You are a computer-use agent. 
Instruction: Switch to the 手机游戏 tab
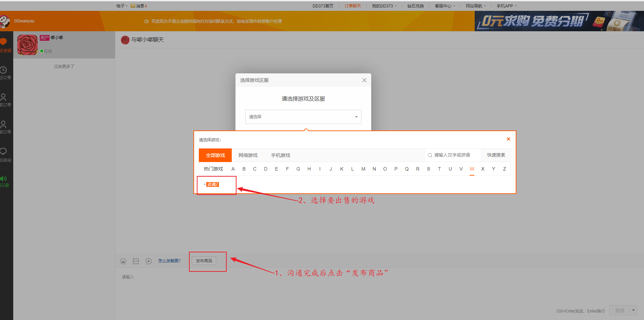point(281,155)
